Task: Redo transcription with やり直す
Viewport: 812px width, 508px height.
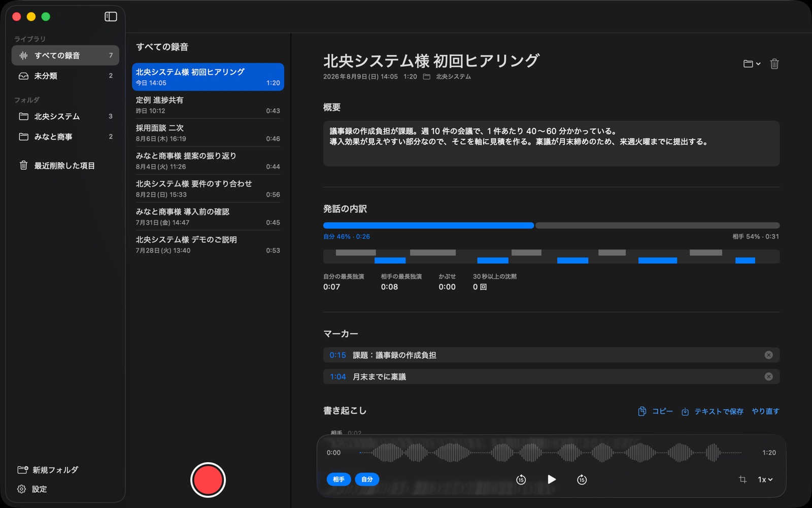Action: [765, 411]
